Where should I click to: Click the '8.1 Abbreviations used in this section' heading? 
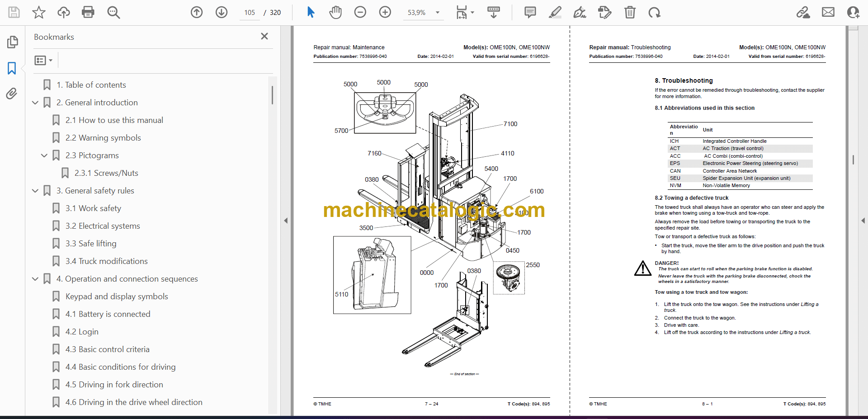704,108
